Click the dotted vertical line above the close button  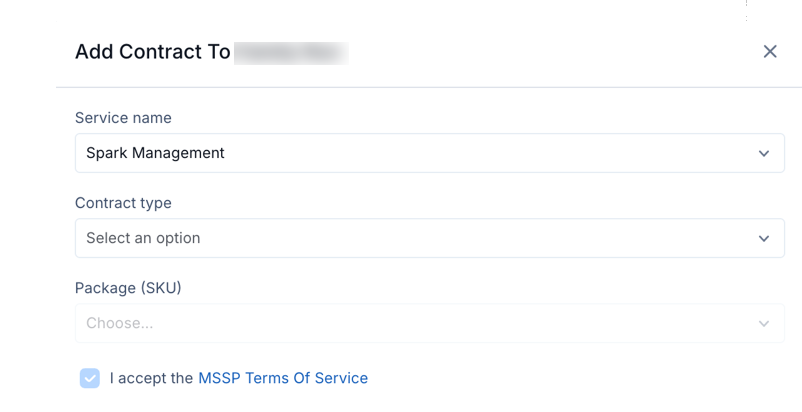[x=746, y=10]
